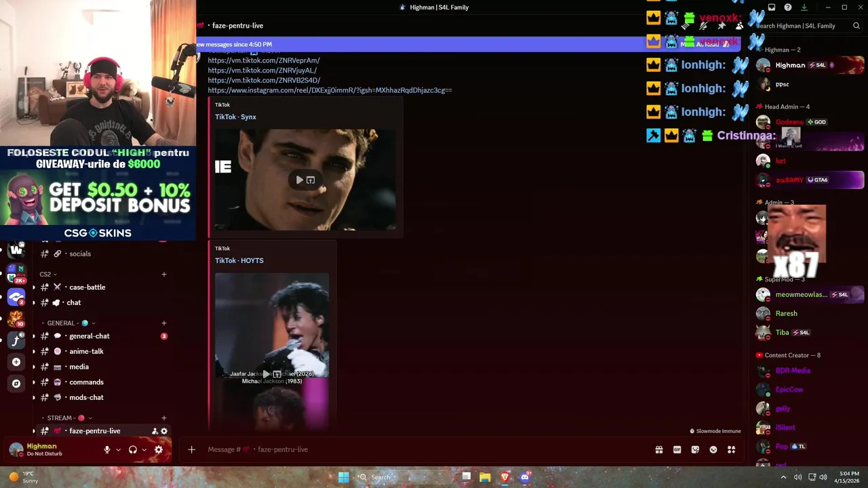Toggle microphone mute in user panel
Viewport: 868px width, 488px height.
pos(106,449)
